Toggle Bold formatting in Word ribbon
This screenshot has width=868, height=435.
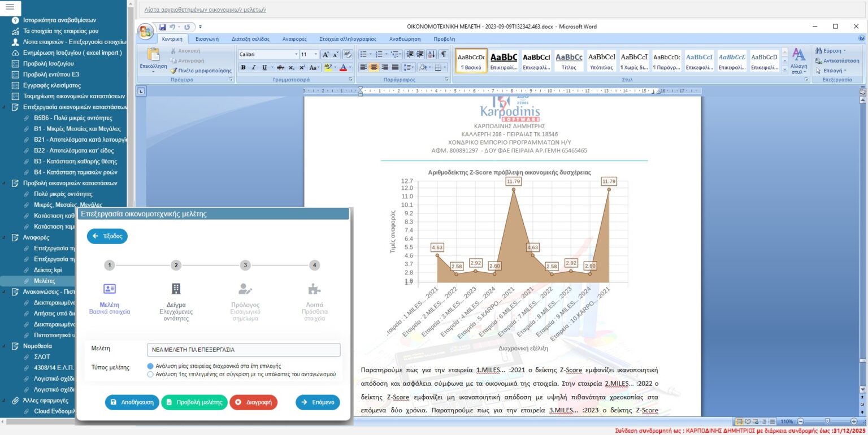(x=244, y=67)
